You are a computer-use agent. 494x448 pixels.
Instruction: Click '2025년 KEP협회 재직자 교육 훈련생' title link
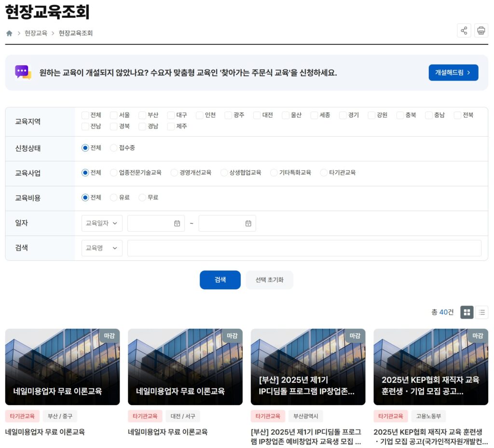click(430, 436)
